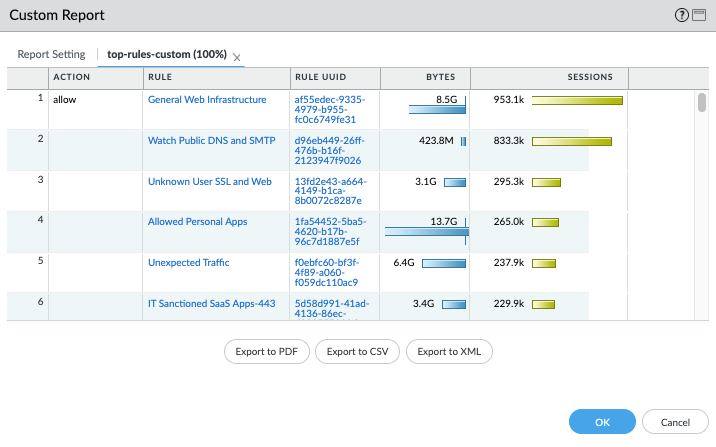Open Watch Public DNS and SMTP rule

tap(211, 140)
